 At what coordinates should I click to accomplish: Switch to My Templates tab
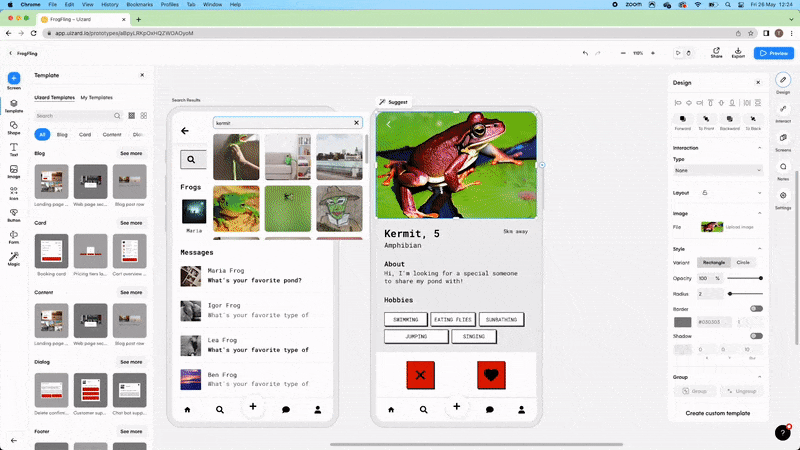click(x=97, y=97)
